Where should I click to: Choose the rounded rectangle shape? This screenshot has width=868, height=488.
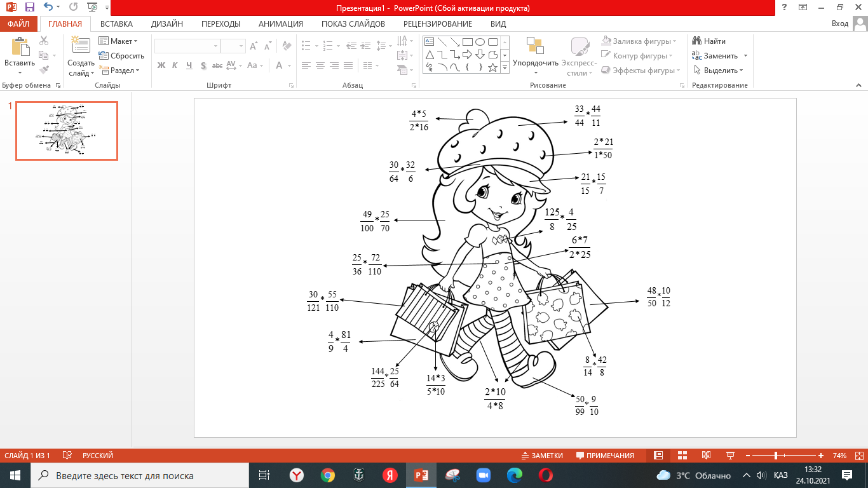tap(493, 43)
